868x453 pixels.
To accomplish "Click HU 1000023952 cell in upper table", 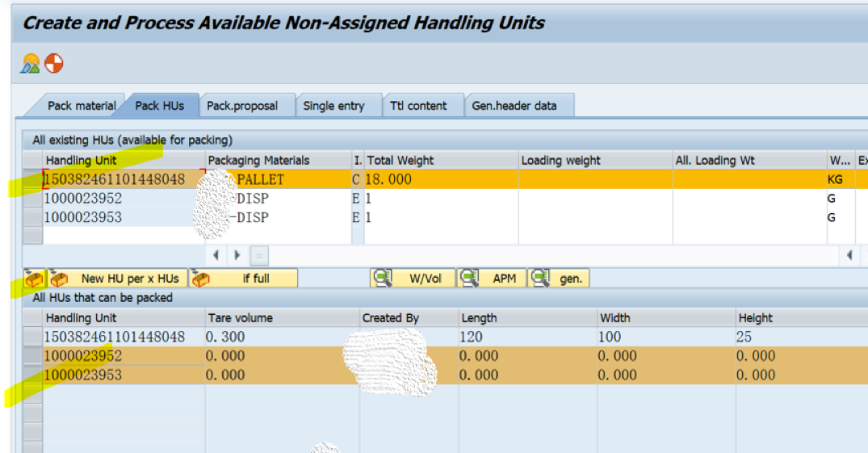I will [x=124, y=199].
